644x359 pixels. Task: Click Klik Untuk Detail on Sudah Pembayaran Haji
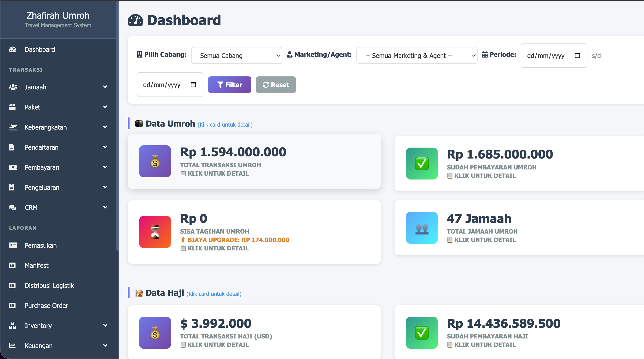click(481, 345)
